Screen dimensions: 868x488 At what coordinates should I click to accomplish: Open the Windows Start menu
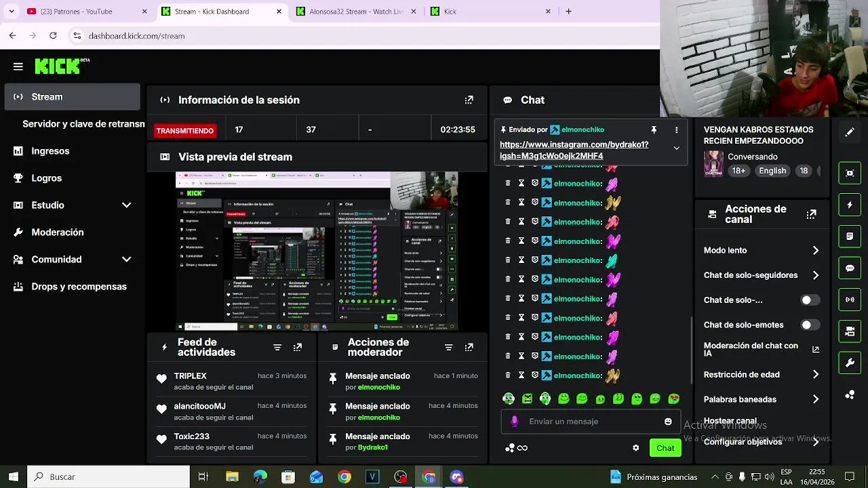click(13, 477)
